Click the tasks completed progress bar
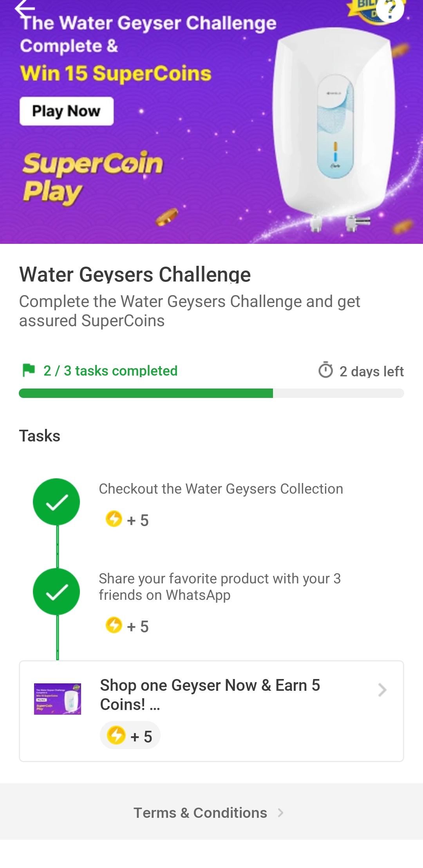 [211, 393]
